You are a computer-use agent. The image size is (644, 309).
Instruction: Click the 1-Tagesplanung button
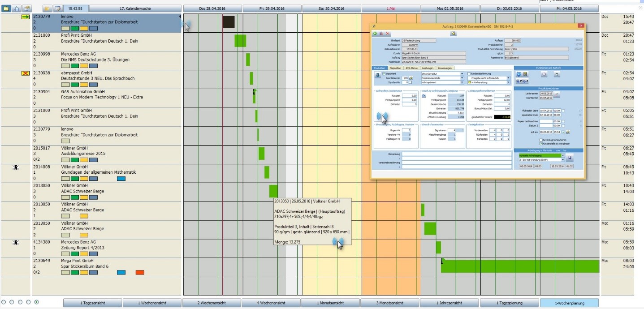[x=509, y=303]
